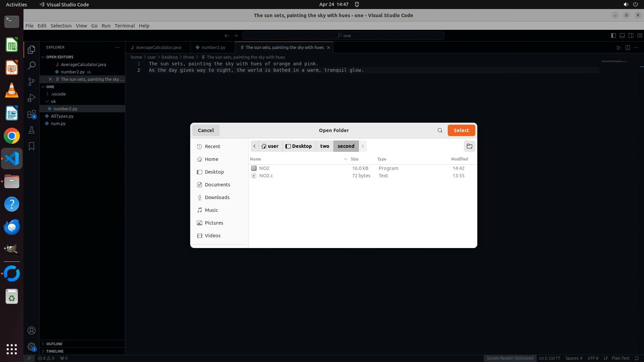Collapse the OPEN EDITORS section
Viewport: 644px width, 362px height.
60,57
